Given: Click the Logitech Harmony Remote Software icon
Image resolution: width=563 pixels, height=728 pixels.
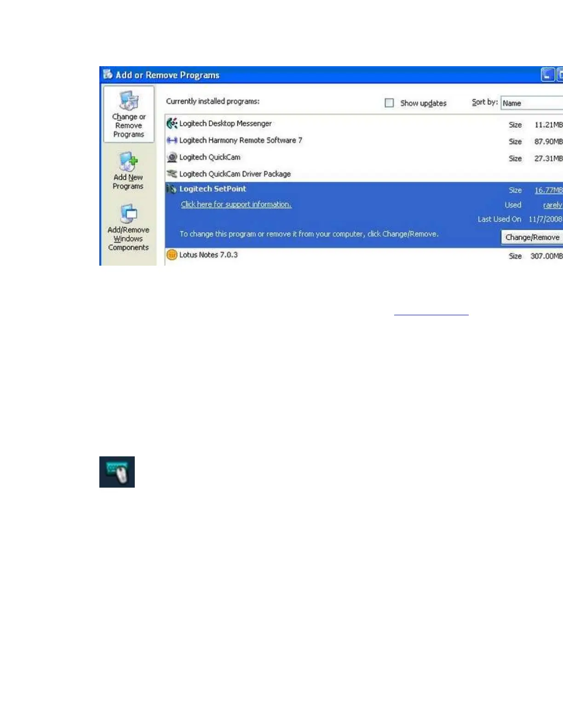Looking at the screenshot, I should click(x=172, y=140).
